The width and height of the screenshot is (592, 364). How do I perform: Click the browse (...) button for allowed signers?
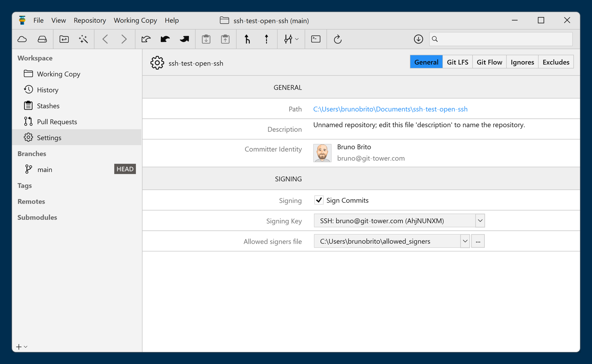click(x=478, y=242)
